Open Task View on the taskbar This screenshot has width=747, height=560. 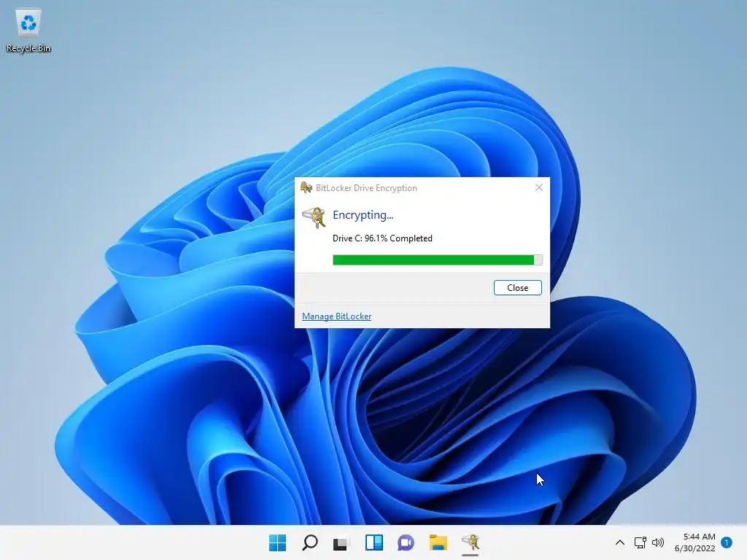(x=341, y=542)
